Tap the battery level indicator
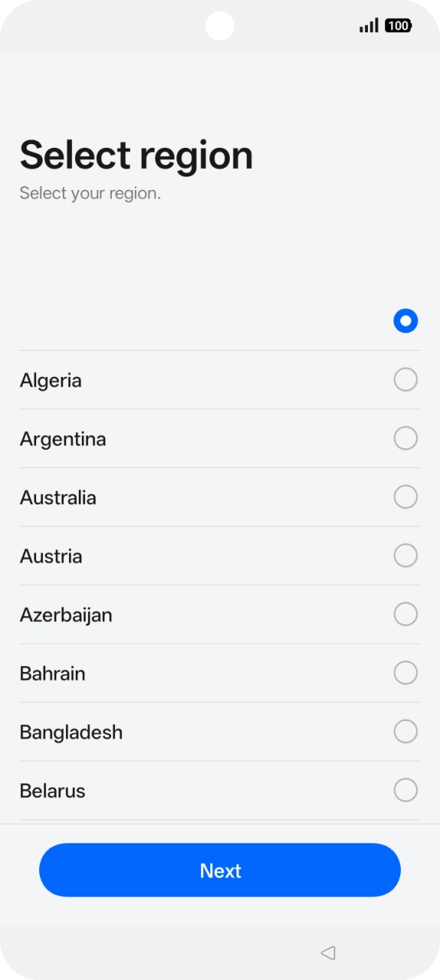 pyautogui.click(x=399, y=25)
